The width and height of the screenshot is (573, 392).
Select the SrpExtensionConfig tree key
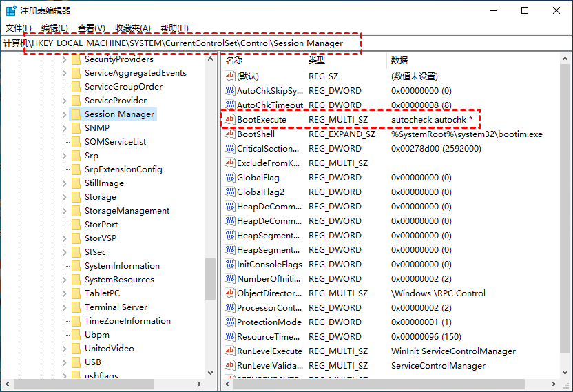(123, 169)
